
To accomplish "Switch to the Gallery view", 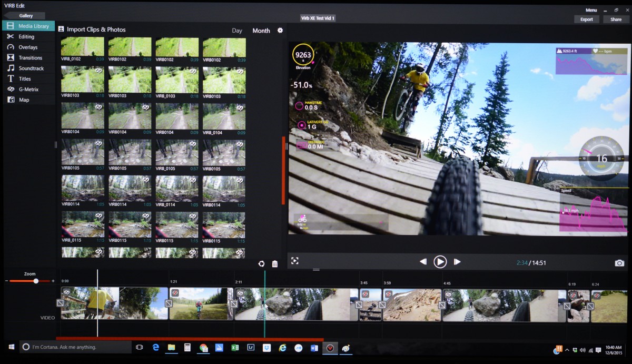I will [24, 15].
